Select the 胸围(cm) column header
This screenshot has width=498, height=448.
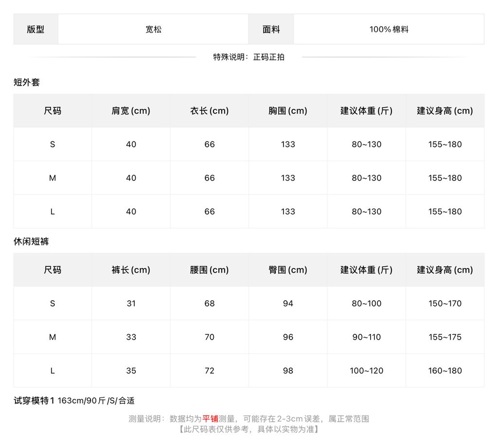click(x=288, y=111)
